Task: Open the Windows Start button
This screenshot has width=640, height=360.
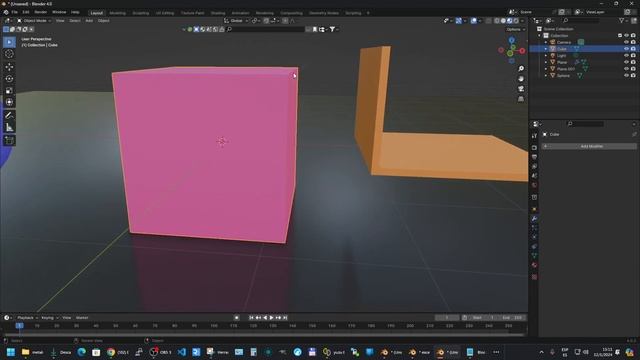Action: (x=11, y=352)
